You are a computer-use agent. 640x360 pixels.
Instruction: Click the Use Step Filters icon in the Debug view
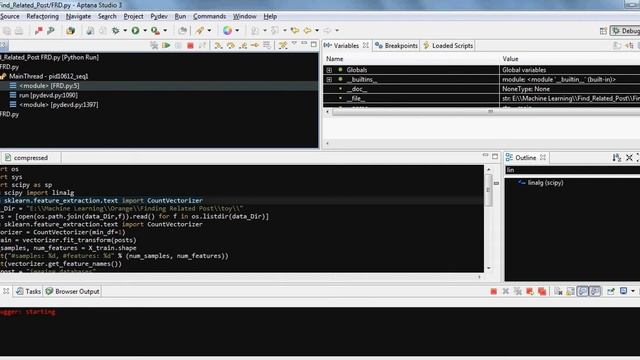point(283,45)
